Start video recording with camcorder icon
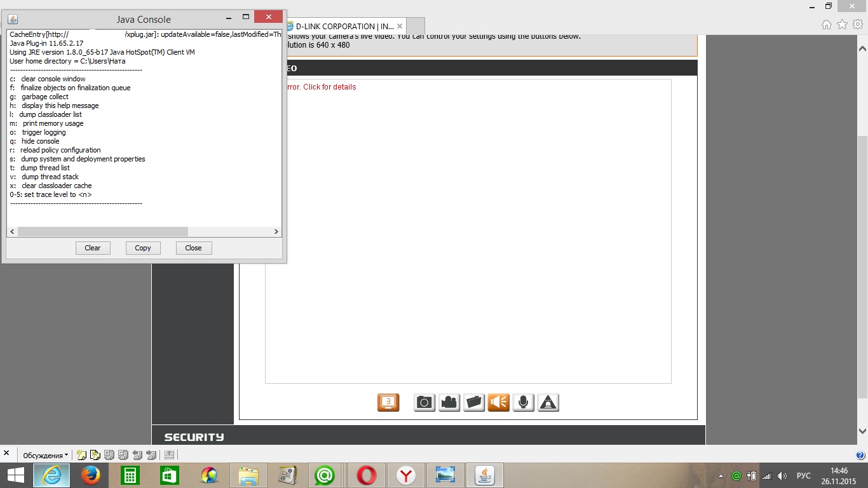The width and height of the screenshot is (868, 488). click(x=449, y=402)
